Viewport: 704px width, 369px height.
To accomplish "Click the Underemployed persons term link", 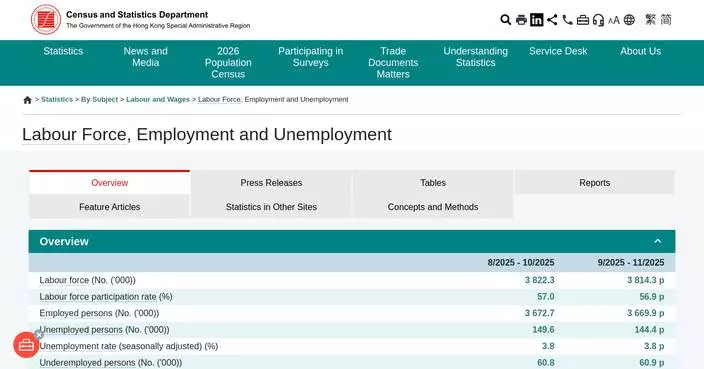I will tap(88, 363).
